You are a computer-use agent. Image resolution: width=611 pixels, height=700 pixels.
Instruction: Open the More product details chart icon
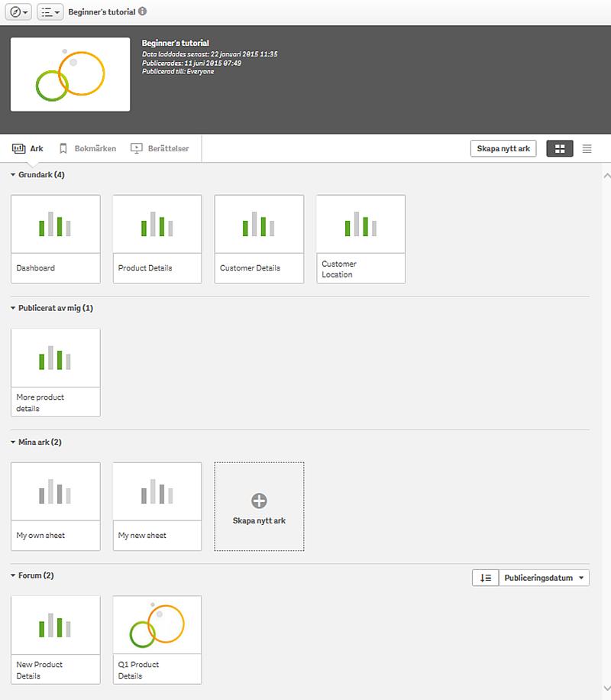coord(55,358)
